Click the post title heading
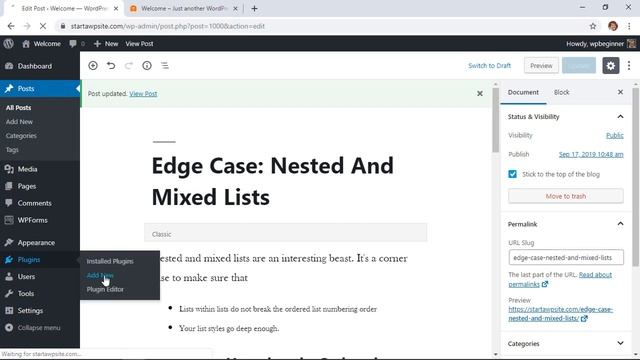The width and height of the screenshot is (640, 360). coord(273,181)
